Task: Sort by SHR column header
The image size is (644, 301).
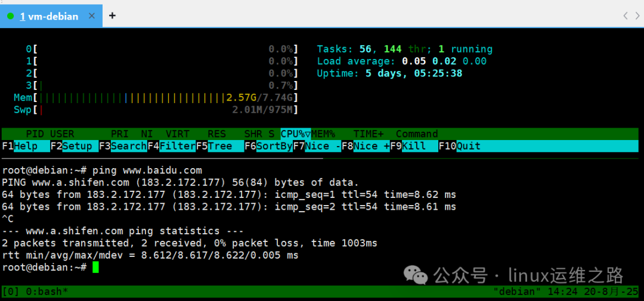Action: pyautogui.click(x=253, y=134)
